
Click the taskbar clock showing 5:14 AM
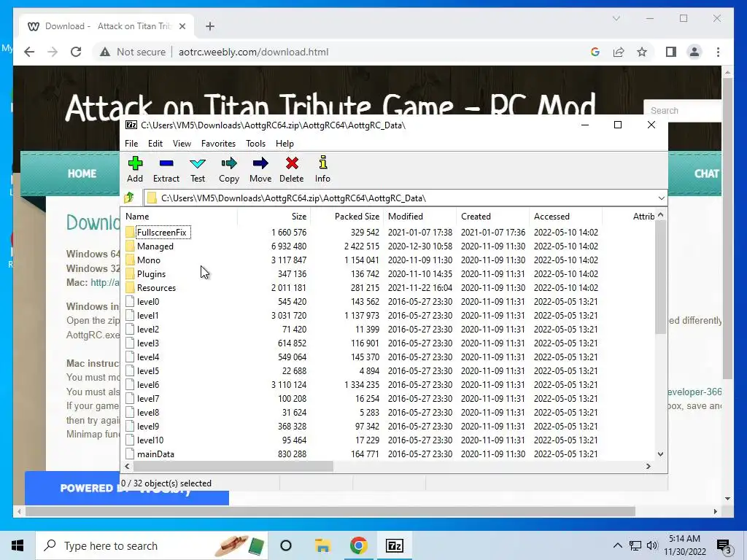(x=684, y=545)
